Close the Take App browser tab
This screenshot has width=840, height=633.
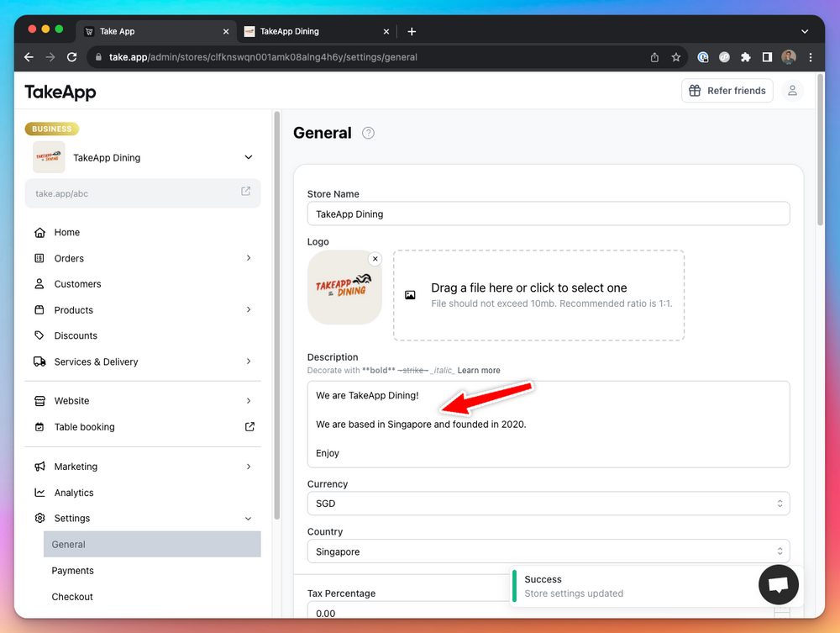(x=226, y=32)
